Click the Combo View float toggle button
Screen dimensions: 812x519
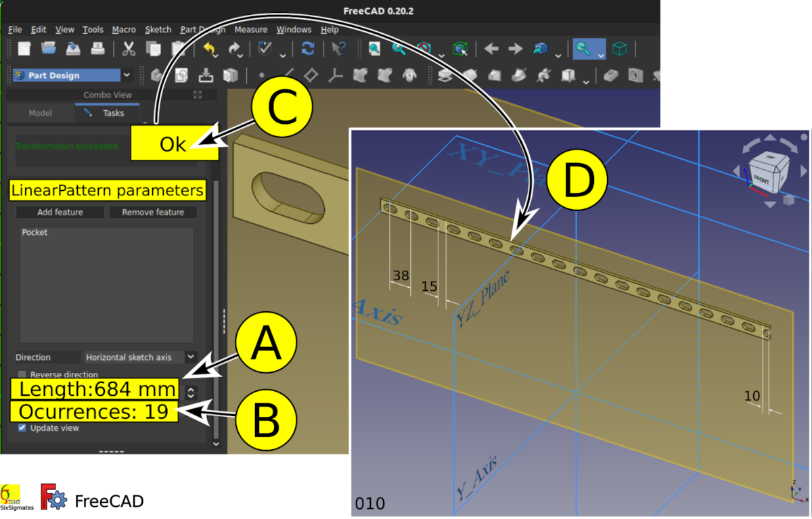[198, 95]
